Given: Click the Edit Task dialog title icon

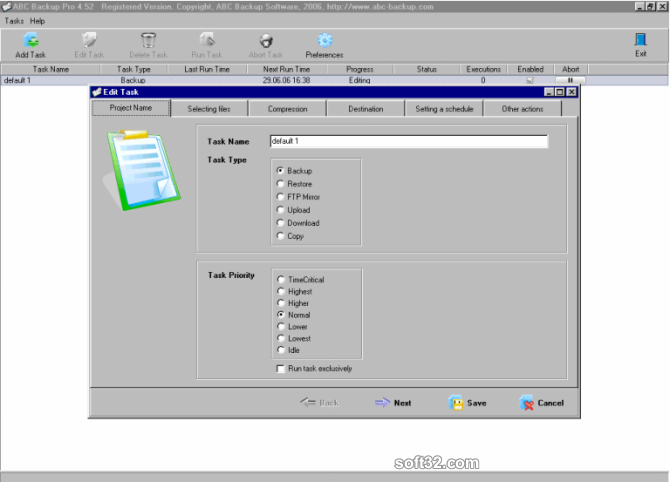Looking at the screenshot, I should click(x=97, y=92).
